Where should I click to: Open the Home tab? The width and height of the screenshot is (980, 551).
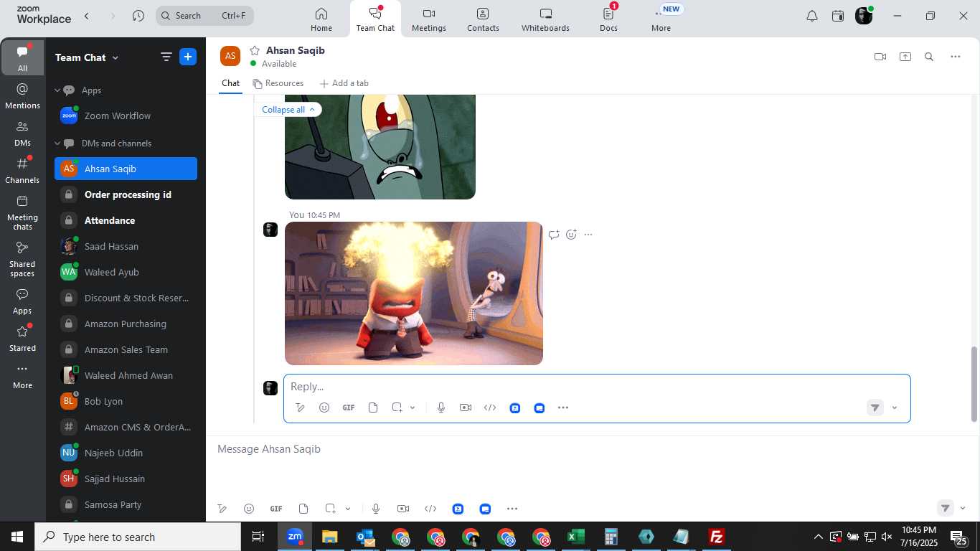[321, 19]
